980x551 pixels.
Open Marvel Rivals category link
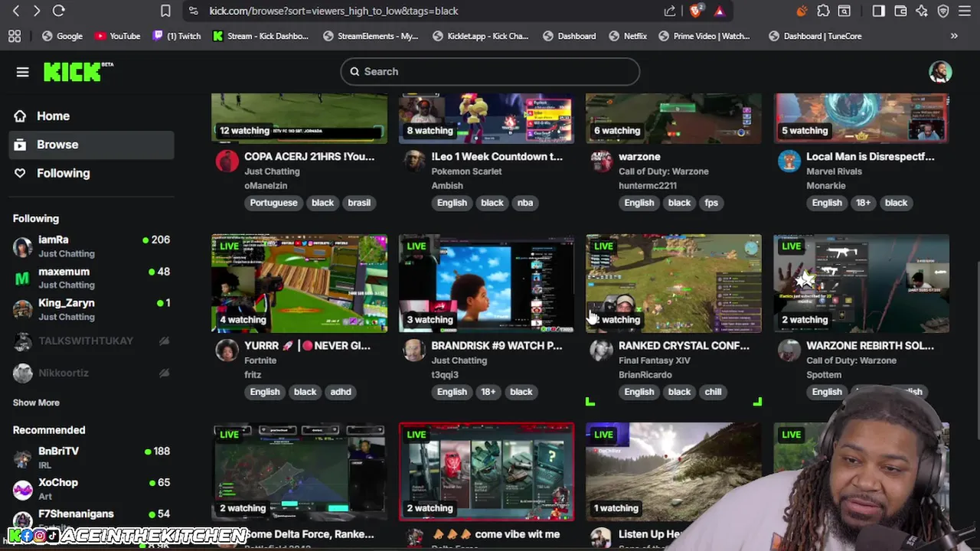point(834,171)
